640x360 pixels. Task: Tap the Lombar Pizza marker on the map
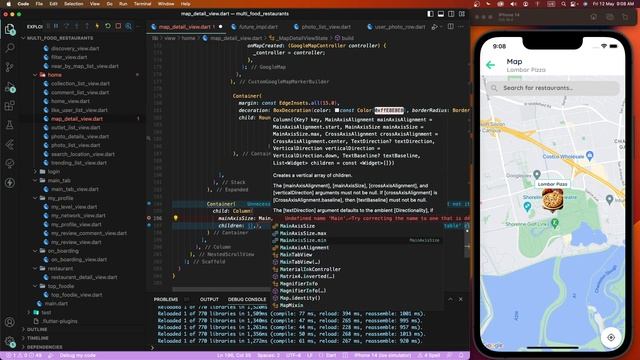552,200
